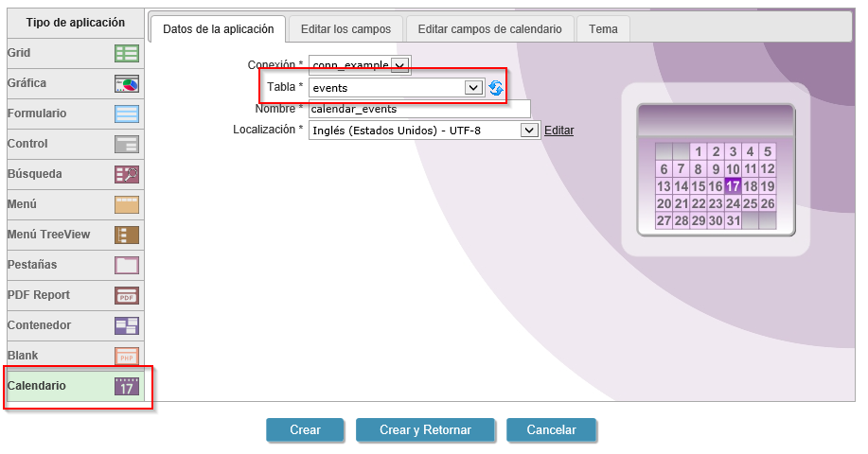
Task: Click the Calendario 17 icon
Action: coord(127,387)
